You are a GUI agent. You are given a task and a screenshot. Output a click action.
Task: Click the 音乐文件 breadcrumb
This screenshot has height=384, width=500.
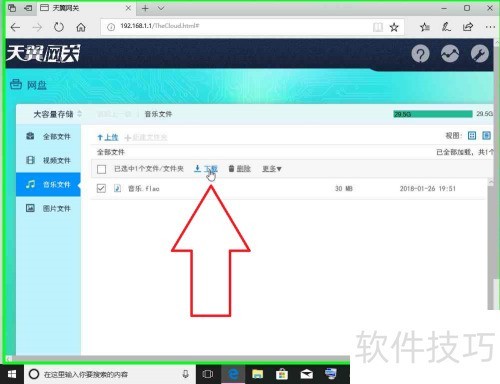[x=158, y=114]
